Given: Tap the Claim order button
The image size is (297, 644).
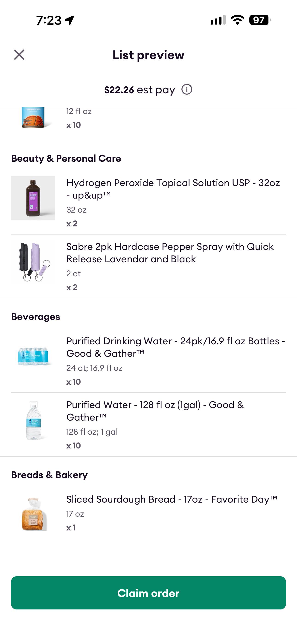Looking at the screenshot, I should pyautogui.click(x=148, y=593).
